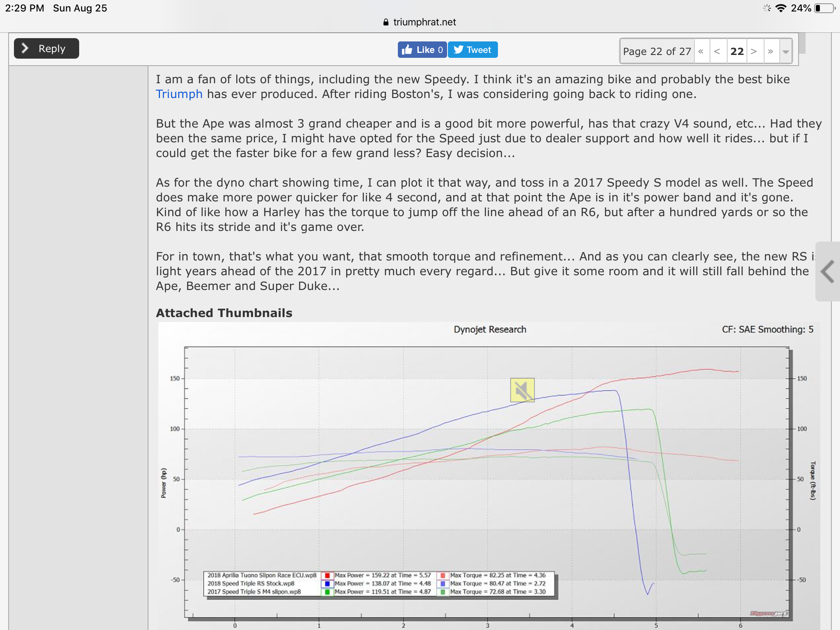Click the blue Max Power legend swatch
Screen dimensions: 840x630
[x=327, y=583]
